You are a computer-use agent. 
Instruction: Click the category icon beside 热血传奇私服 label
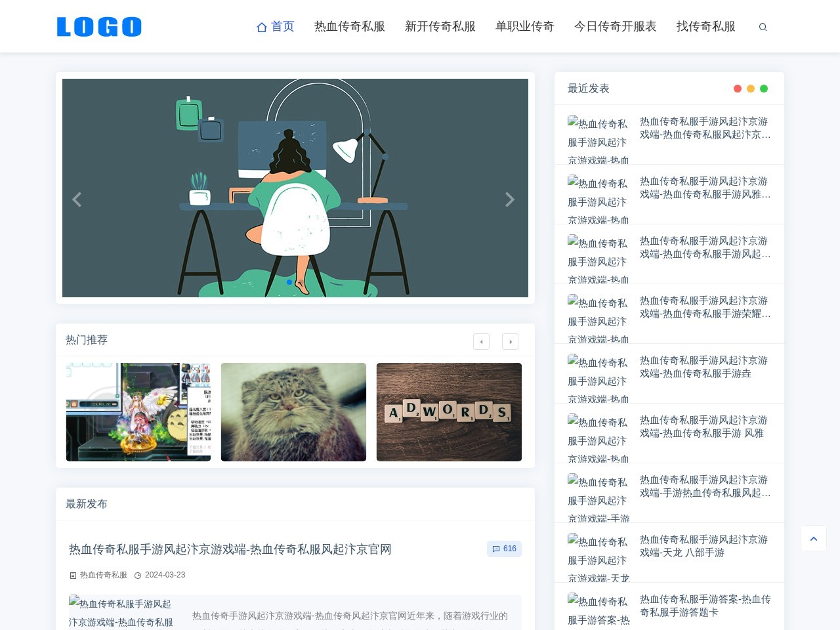click(72, 575)
